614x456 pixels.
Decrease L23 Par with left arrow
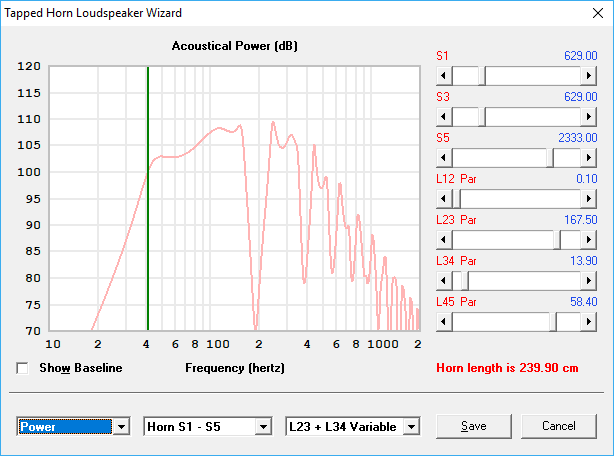click(444, 240)
